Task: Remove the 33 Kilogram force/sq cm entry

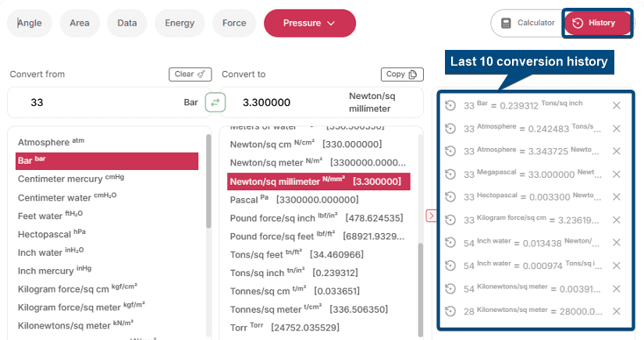Action: tap(616, 220)
